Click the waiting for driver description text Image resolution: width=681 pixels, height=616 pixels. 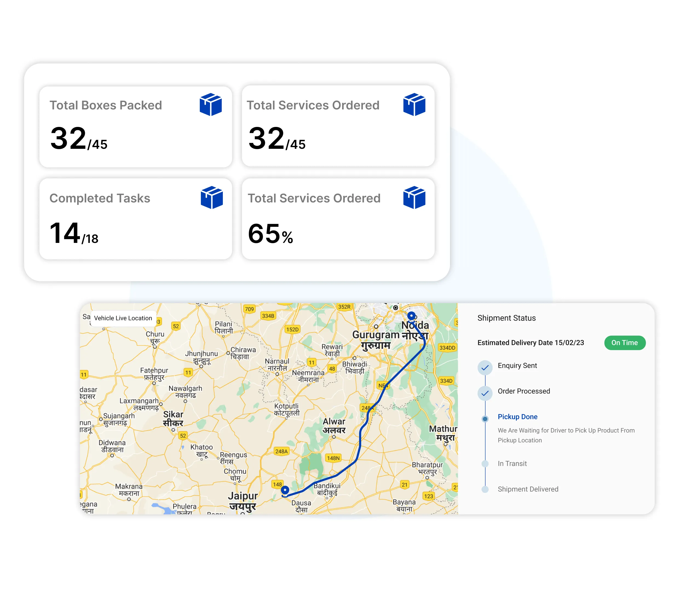[566, 435]
